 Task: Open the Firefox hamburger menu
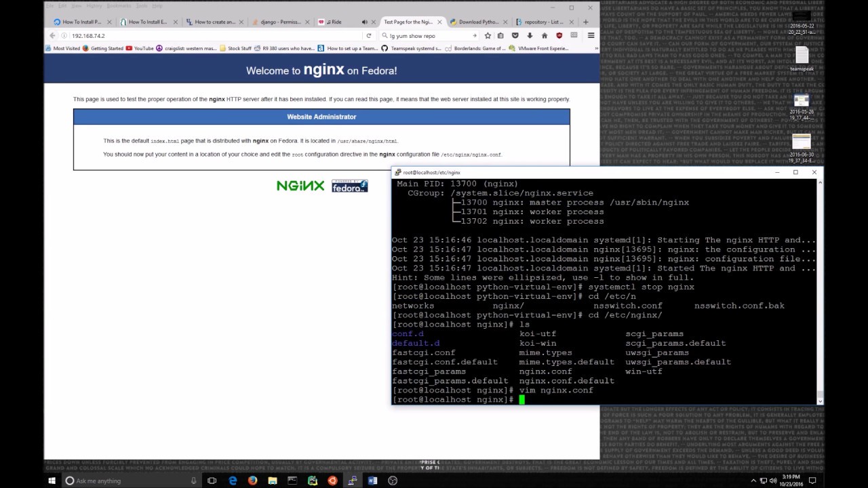pos(591,35)
